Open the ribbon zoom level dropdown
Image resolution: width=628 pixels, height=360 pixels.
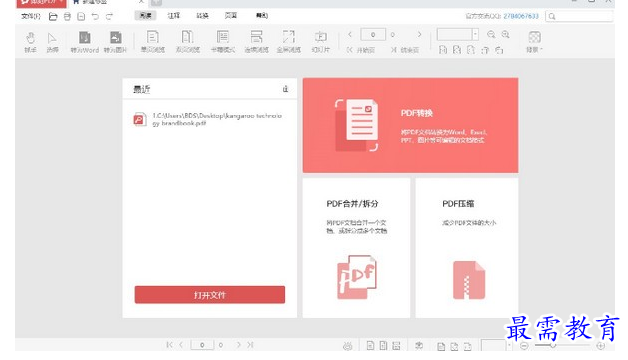(x=475, y=34)
